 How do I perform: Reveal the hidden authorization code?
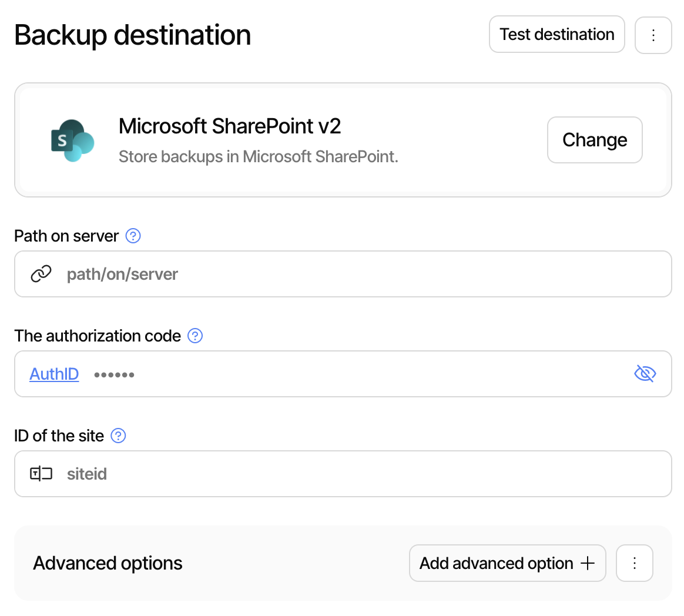(x=645, y=374)
